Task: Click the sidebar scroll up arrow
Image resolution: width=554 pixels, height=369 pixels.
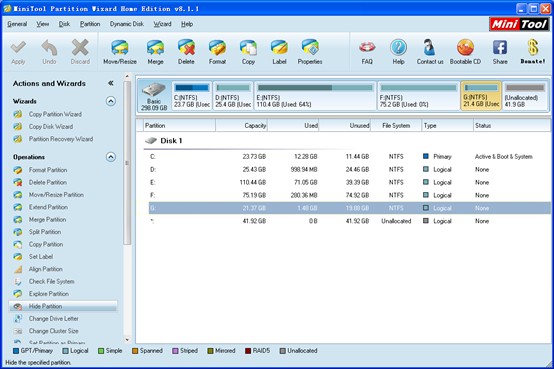Action: [x=127, y=76]
